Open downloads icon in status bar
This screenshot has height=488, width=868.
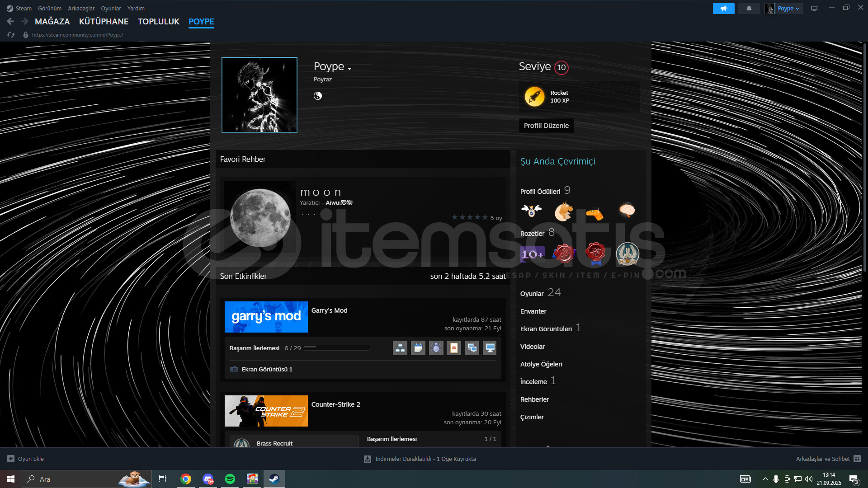pyautogui.click(x=368, y=459)
